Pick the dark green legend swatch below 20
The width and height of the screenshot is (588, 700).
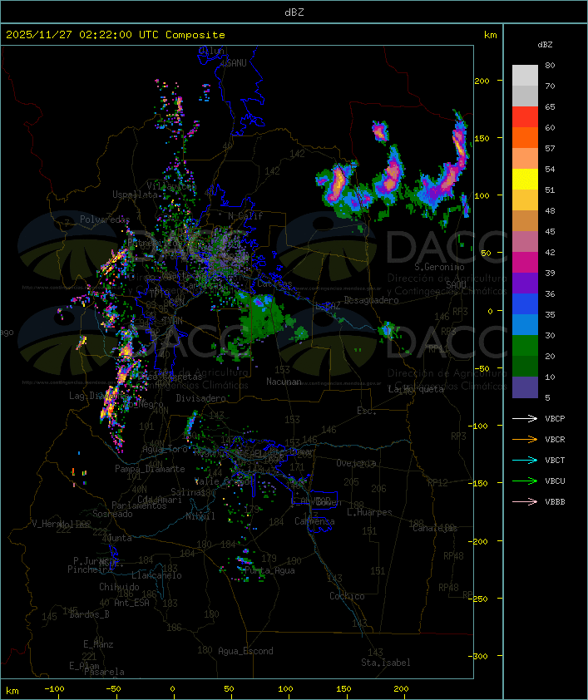[525, 366]
